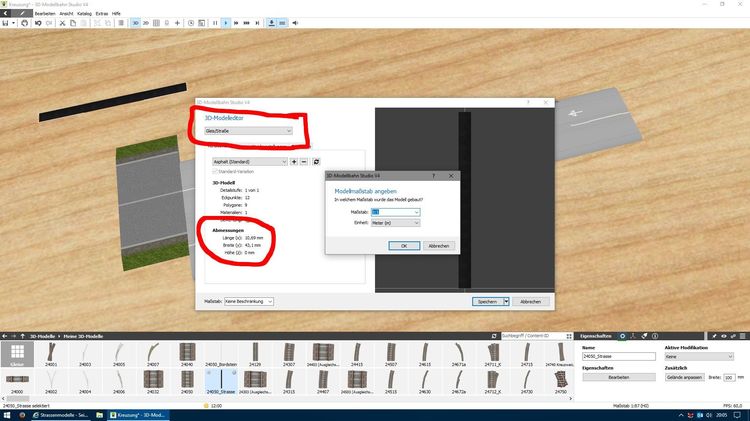Select the 24001 track thumbnail

point(51,355)
